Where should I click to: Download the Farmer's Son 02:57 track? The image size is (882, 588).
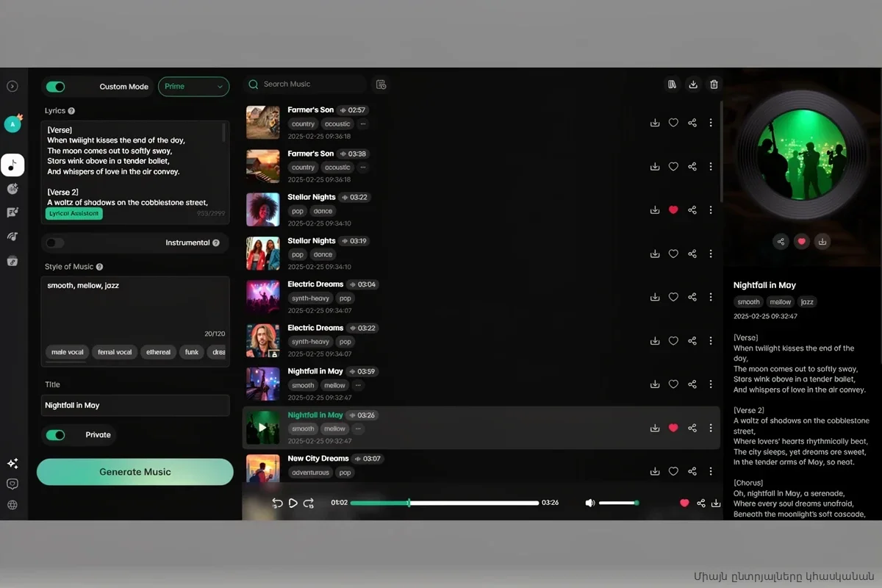(654, 123)
